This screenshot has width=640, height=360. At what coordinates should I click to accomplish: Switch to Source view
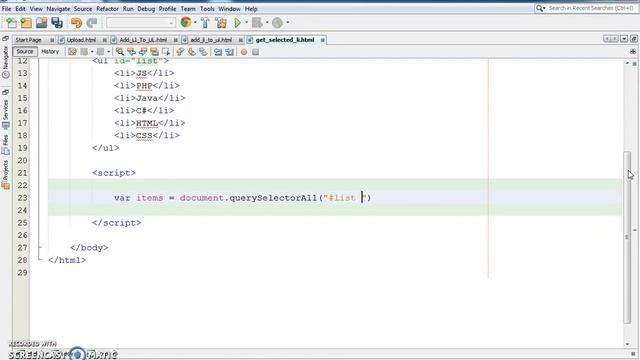[24, 51]
